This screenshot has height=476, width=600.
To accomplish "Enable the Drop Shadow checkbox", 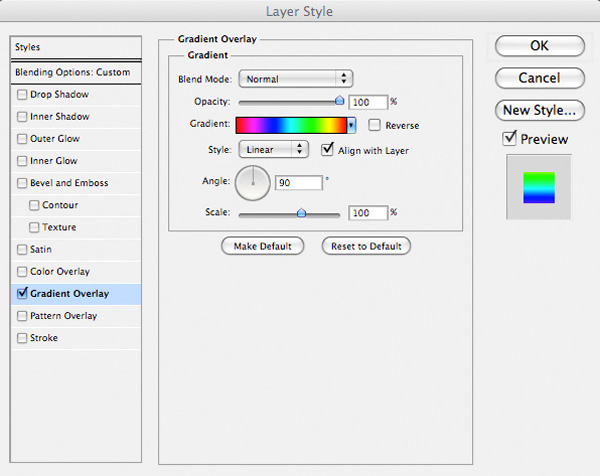I will (x=22, y=95).
